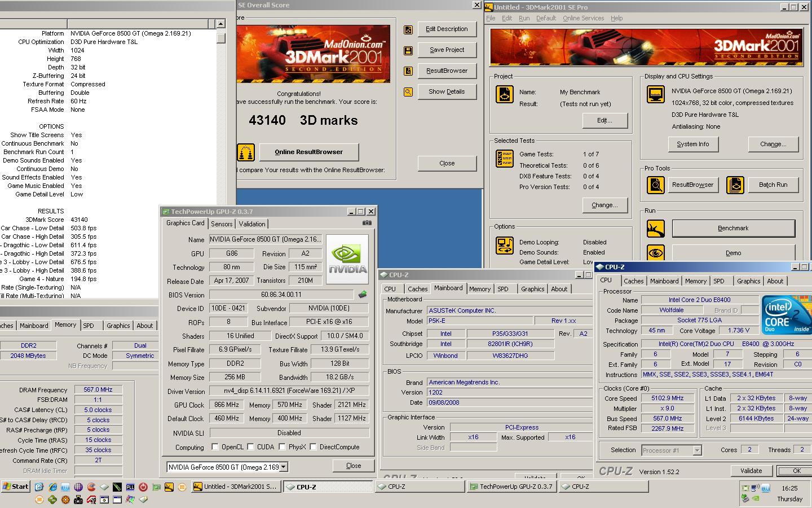812x508 pixels.
Task: Click the Close button in GPU-Z
Action: [x=354, y=466]
